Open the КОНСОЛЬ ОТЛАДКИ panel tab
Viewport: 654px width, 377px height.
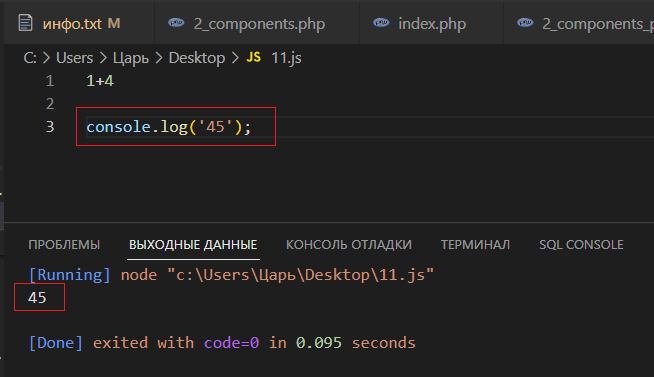[x=349, y=244]
